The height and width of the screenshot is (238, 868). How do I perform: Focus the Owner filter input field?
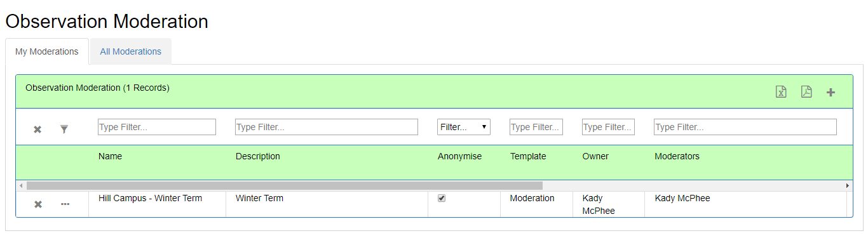click(608, 127)
